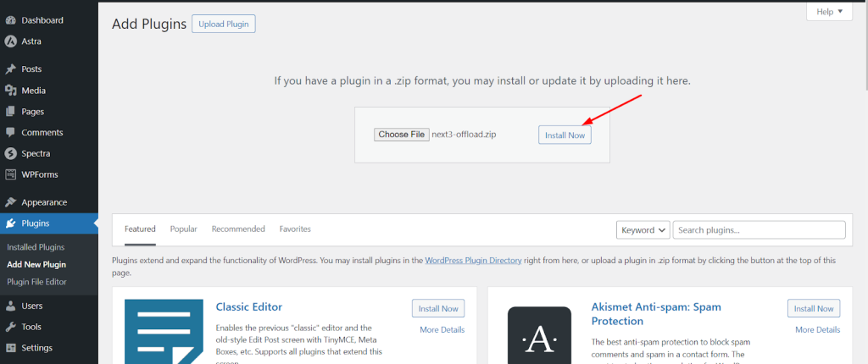Switch to the Favorites tab
868x364 pixels.
(295, 229)
